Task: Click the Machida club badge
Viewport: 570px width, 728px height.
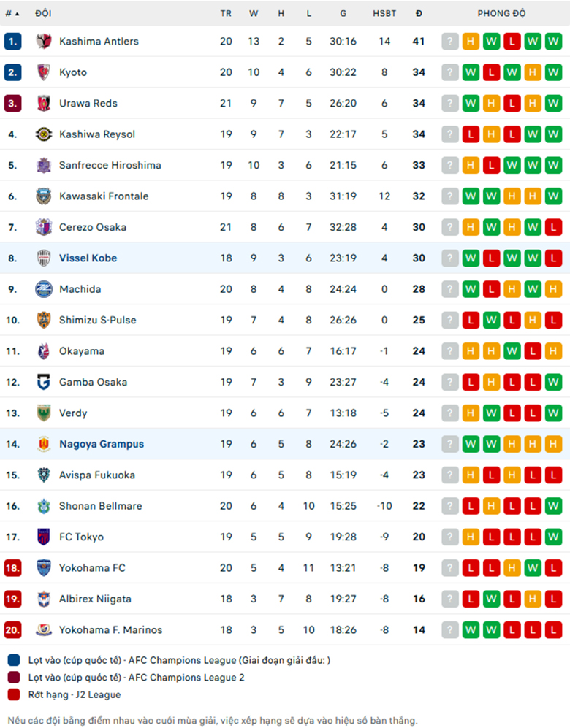Action: click(x=44, y=289)
